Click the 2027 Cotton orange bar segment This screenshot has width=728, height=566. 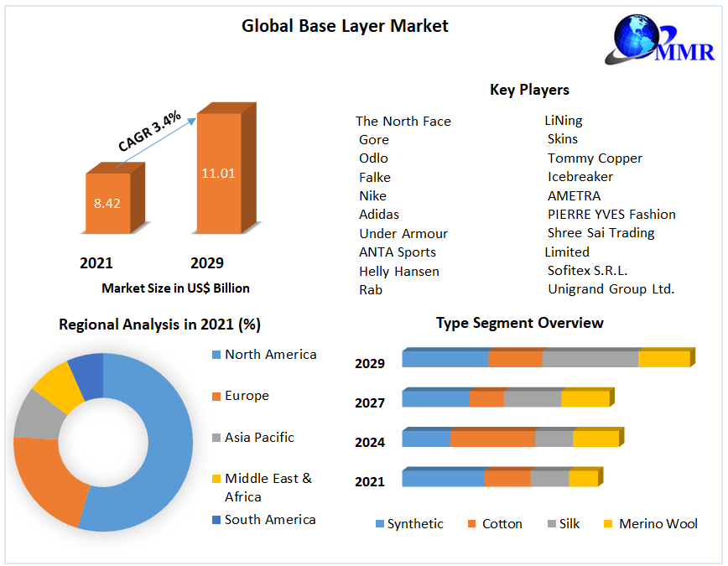[486, 399]
